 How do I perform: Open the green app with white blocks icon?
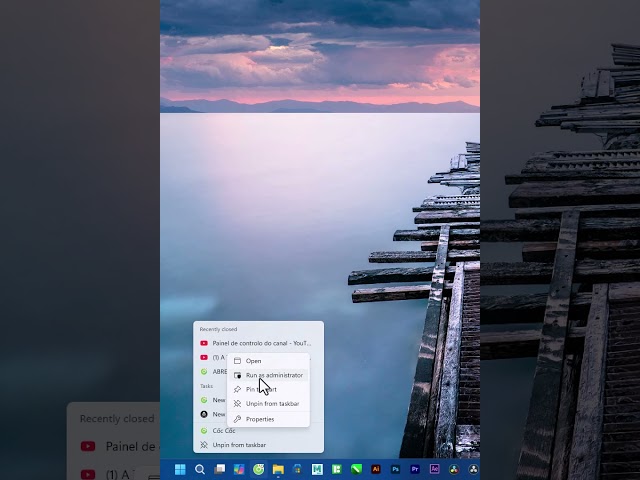[337, 469]
